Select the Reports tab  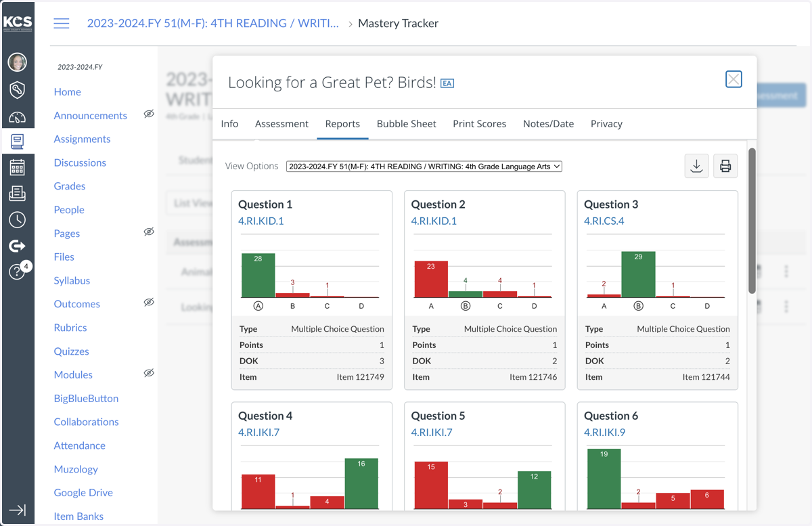coord(342,124)
